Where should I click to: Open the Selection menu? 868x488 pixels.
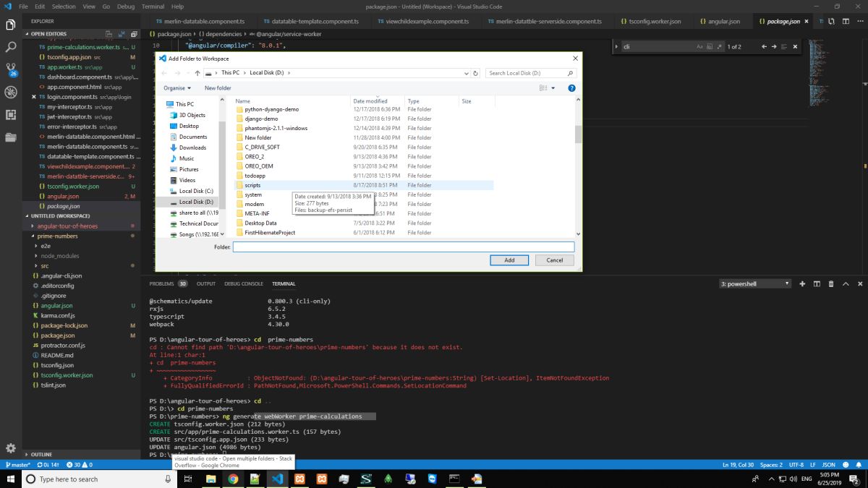(64, 7)
